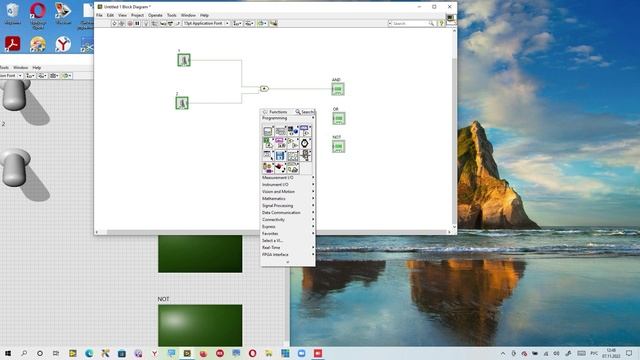Select the File I/O floppy disk palette icon
This screenshot has height=360, width=640.
click(x=280, y=156)
